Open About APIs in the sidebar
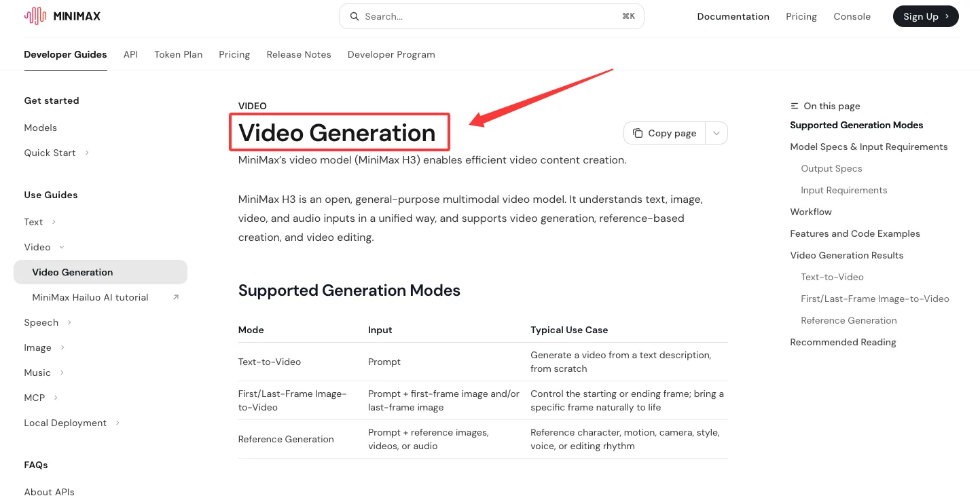Viewport: 980px width, 498px height. click(x=50, y=492)
